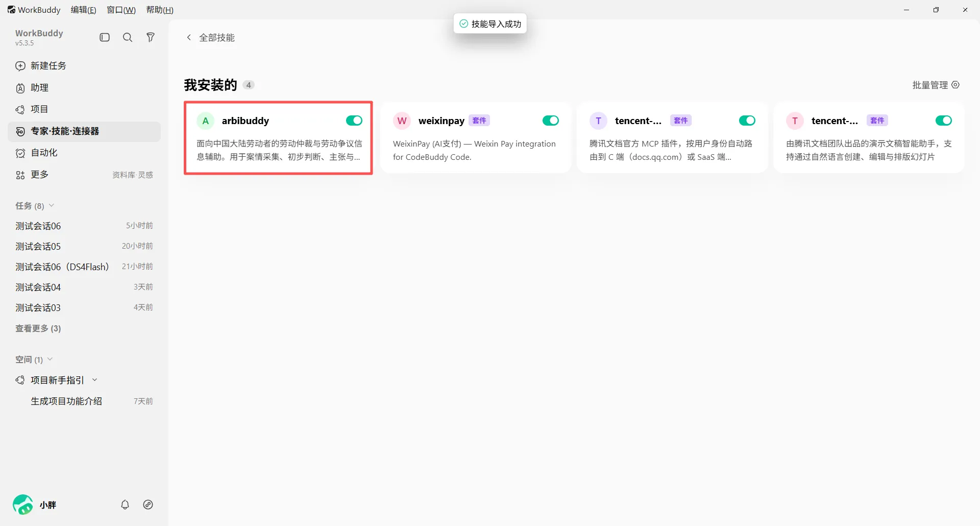Toggle the sidebar panel icon
This screenshot has width=980, height=526.
click(x=105, y=37)
